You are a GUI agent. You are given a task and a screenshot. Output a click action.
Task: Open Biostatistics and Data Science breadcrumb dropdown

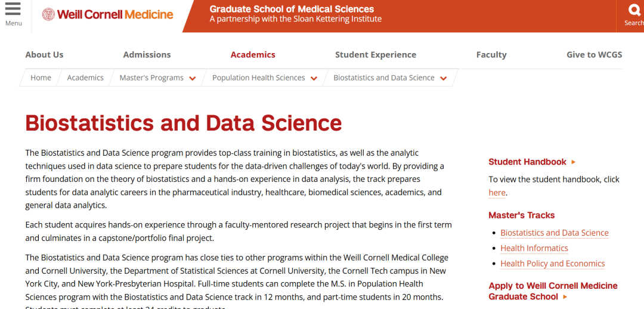pyautogui.click(x=443, y=78)
